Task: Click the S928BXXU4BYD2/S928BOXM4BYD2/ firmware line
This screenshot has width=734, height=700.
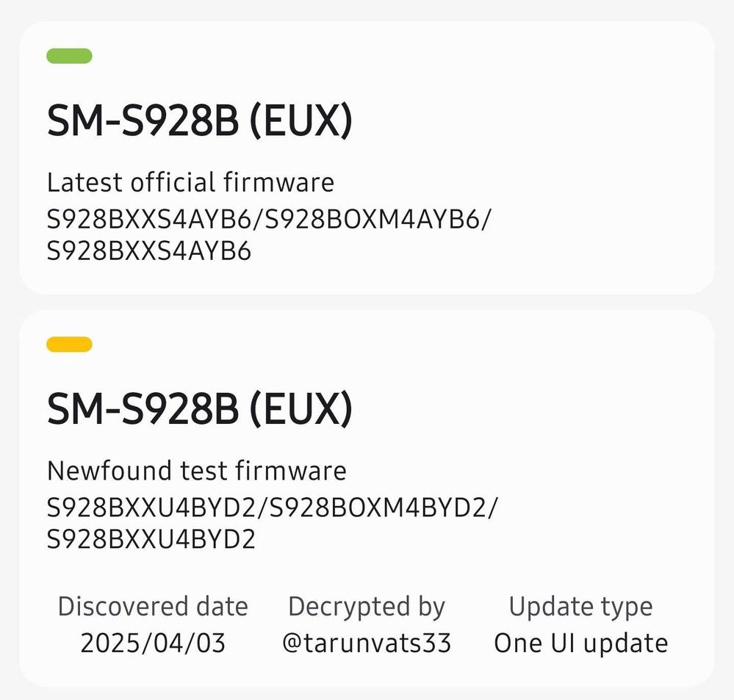Action: click(x=273, y=508)
